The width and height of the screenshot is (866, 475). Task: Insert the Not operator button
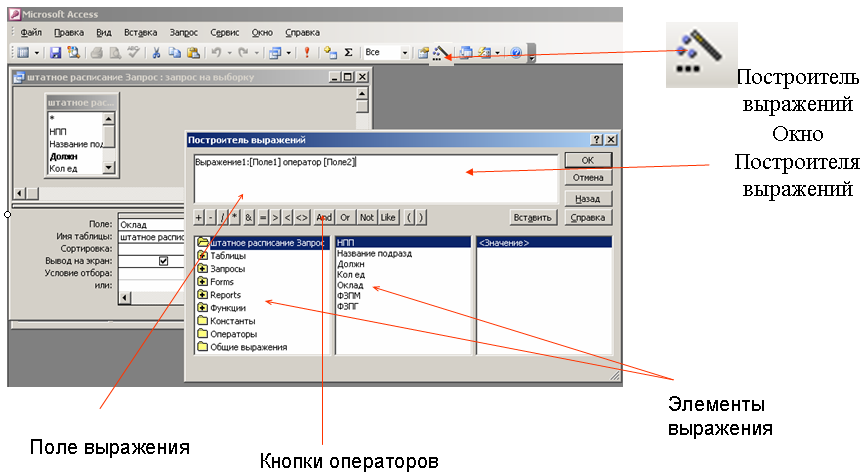point(367,218)
